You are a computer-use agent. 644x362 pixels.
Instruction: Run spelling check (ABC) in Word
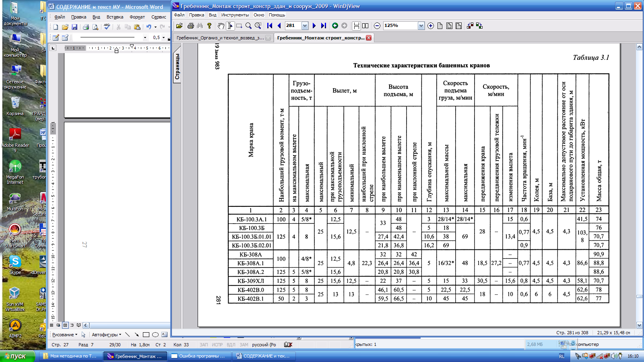107,27
